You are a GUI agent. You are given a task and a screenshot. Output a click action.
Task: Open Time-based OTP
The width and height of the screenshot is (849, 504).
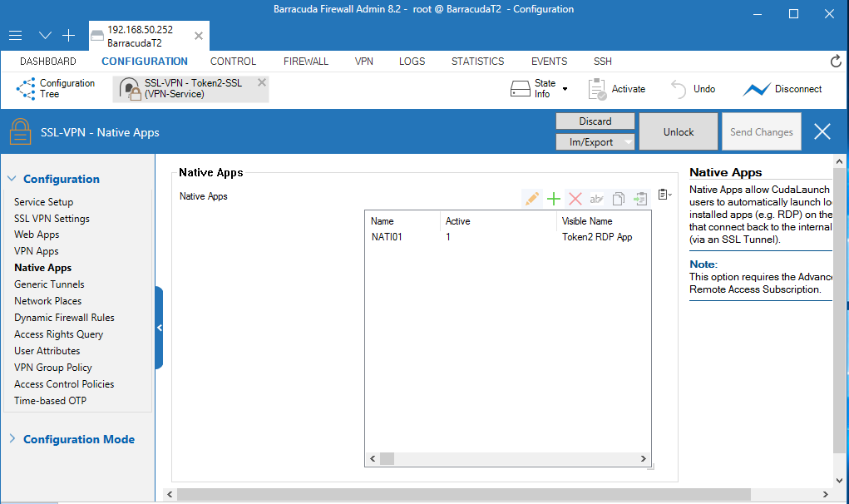[x=51, y=401]
